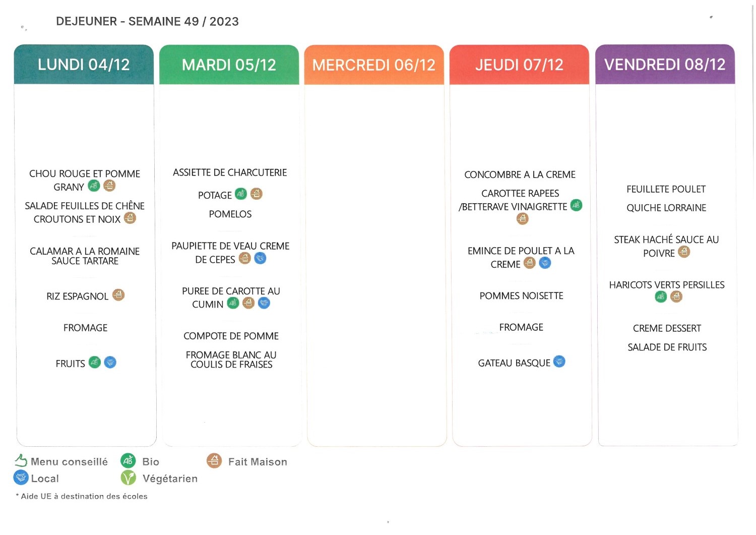Viewport: 756px width, 535px height.
Task: Click the Fait Maison icon next to POTAGE
Action: 257,194
